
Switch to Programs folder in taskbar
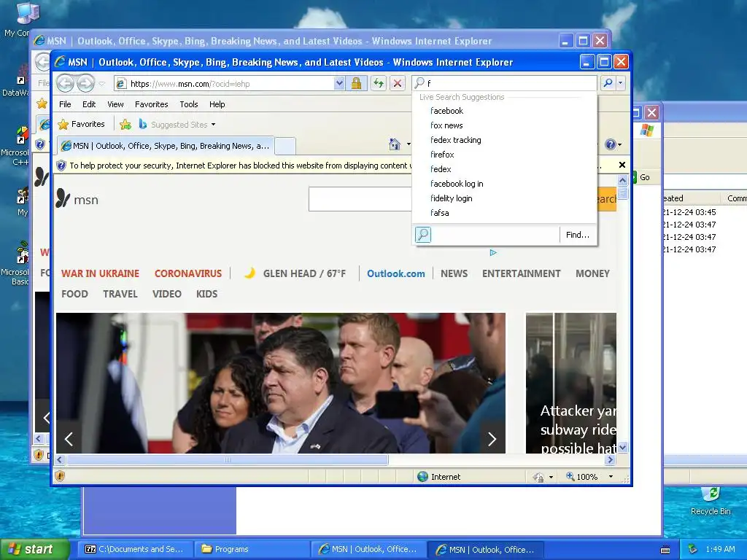(252, 549)
